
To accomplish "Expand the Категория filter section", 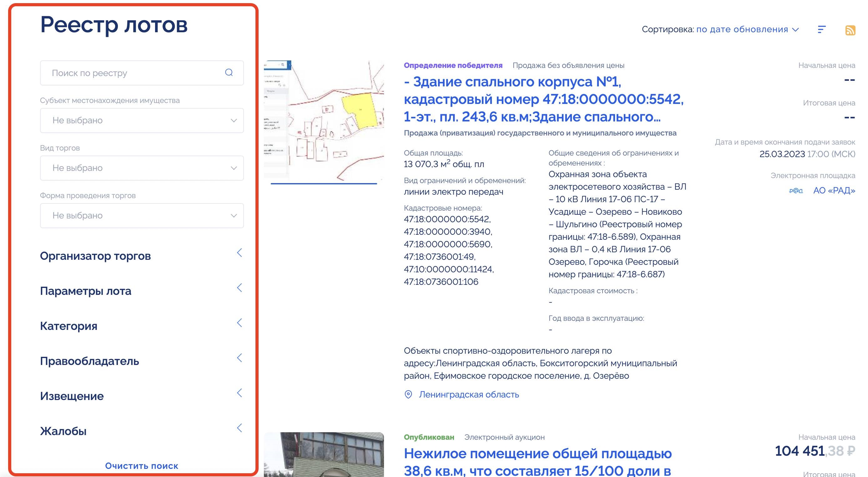I will [142, 326].
